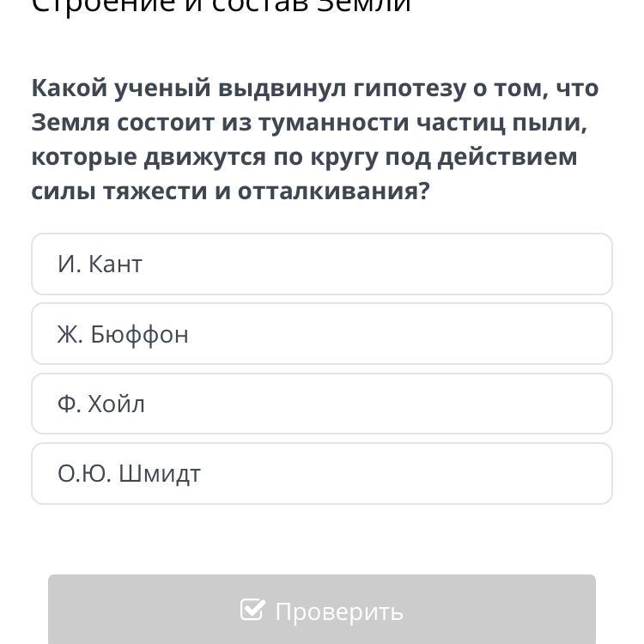Select the second answer option in the list
644x644 pixels.
click(x=322, y=334)
